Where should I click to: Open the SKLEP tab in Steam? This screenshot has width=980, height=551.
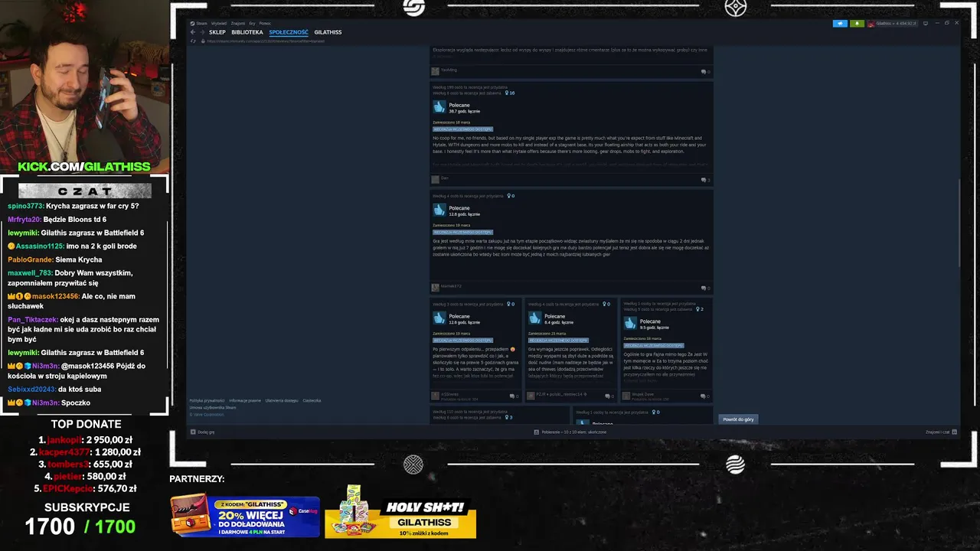[x=217, y=32]
